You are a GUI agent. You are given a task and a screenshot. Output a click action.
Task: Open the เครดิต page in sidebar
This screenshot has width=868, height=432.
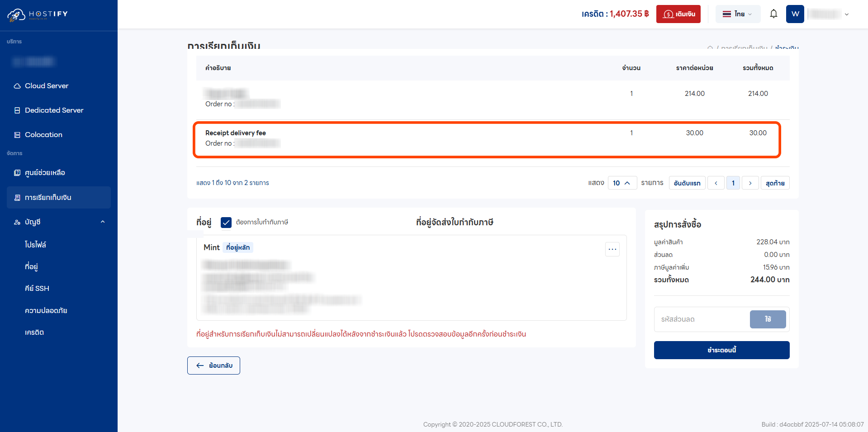point(34,332)
